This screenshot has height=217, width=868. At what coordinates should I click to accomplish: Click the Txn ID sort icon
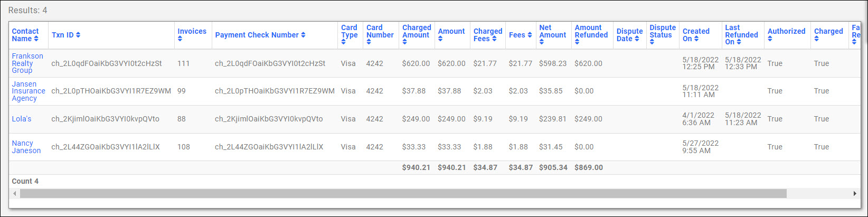pos(78,35)
